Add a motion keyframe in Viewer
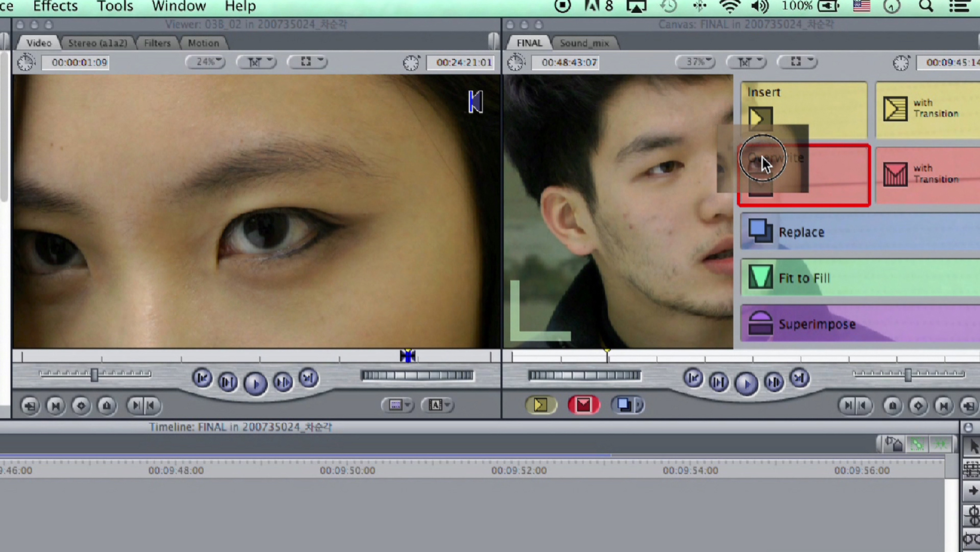 (x=81, y=406)
